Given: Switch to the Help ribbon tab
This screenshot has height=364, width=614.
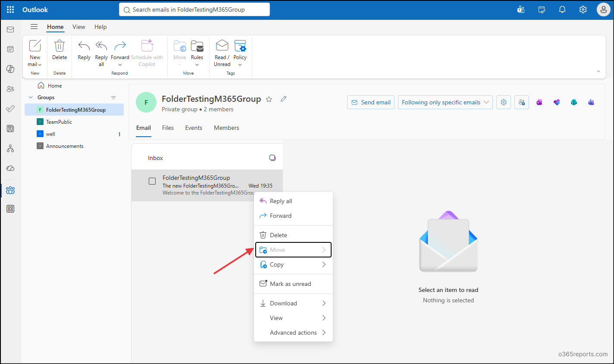Looking at the screenshot, I should click(100, 27).
